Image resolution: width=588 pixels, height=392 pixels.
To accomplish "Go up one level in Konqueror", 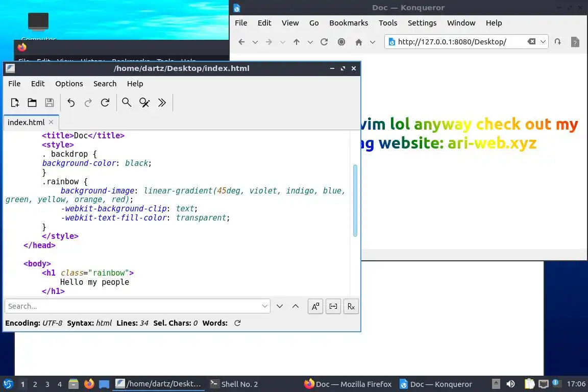I will point(297,42).
